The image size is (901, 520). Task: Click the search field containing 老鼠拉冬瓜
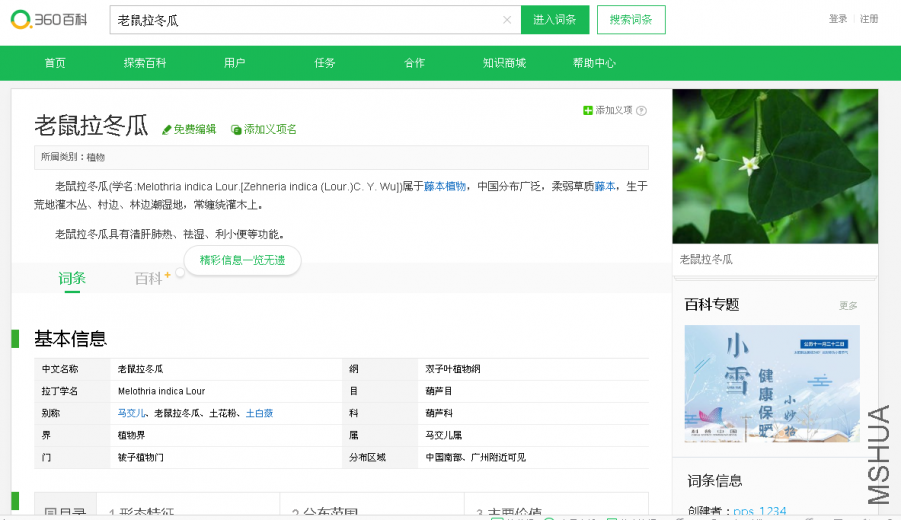[x=315, y=20]
